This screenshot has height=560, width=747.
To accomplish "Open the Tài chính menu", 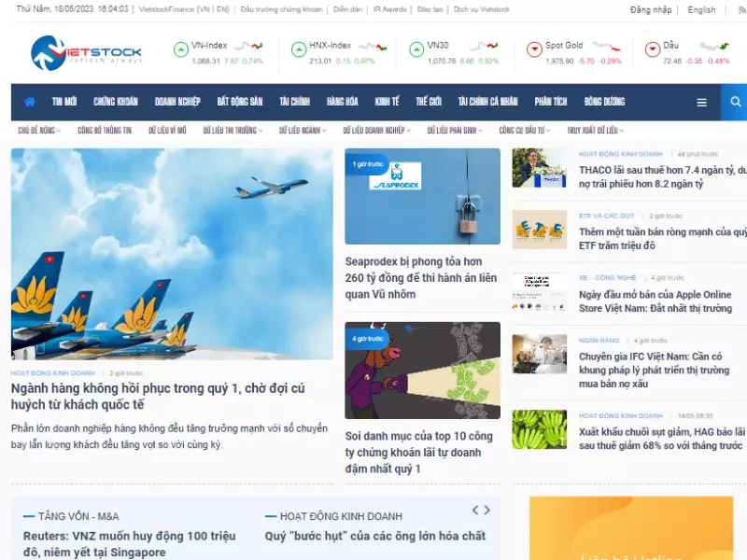I will pos(294,102).
